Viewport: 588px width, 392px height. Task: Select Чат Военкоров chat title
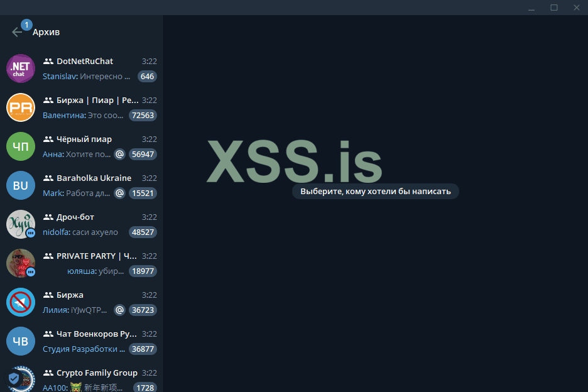tap(96, 334)
